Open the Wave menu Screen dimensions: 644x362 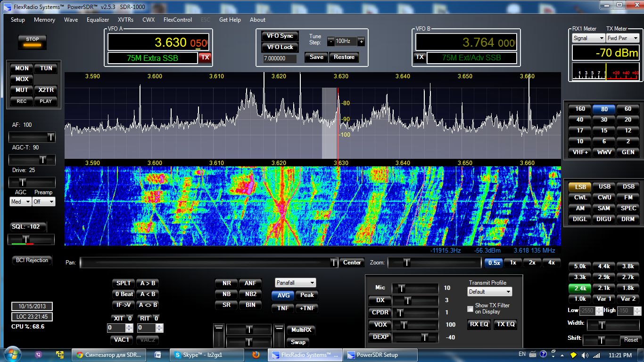point(71,20)
